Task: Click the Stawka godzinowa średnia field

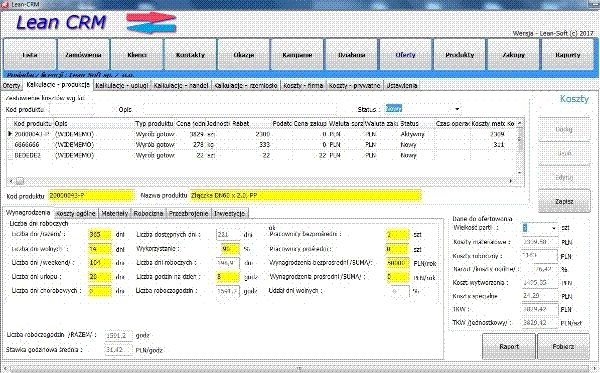Action: [x=118, y=350]
